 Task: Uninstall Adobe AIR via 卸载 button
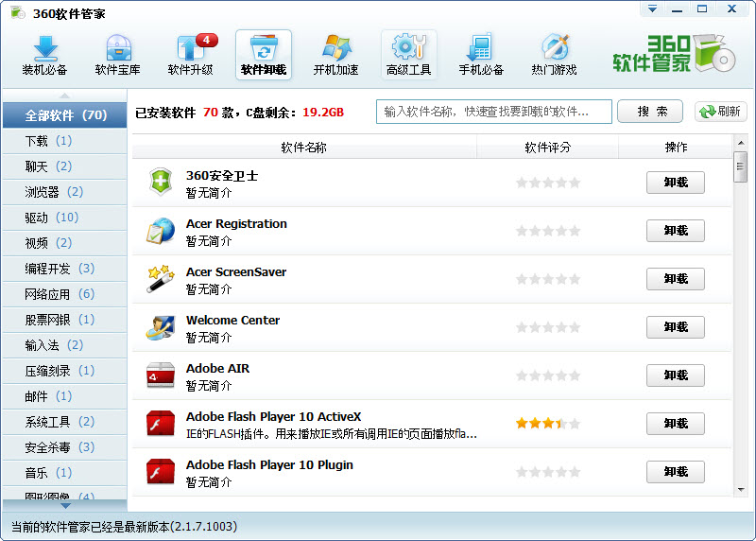pos(675,375)
